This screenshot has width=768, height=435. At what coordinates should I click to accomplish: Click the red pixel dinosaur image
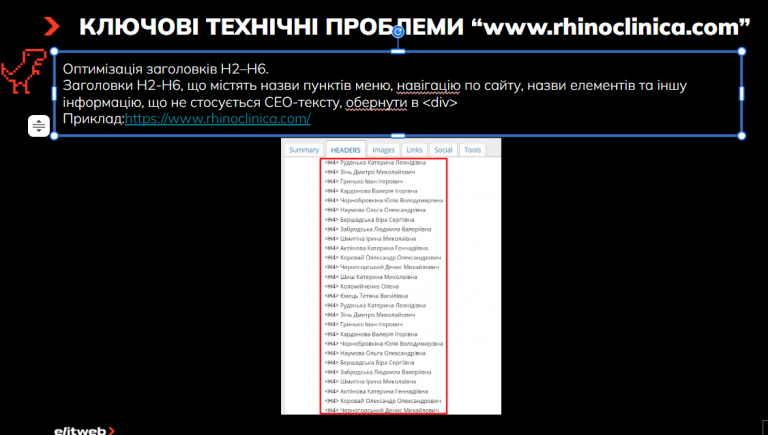(x=23, y=71)
